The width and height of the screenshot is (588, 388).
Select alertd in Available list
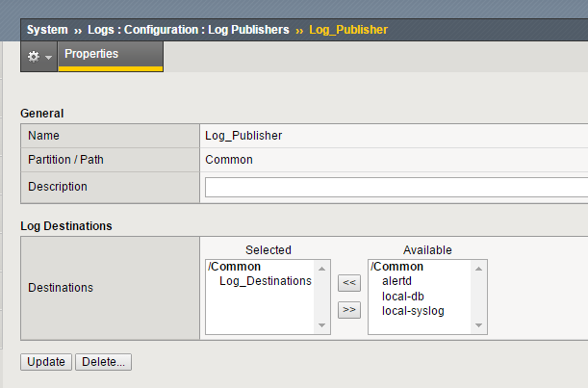(x=396, y=281)
